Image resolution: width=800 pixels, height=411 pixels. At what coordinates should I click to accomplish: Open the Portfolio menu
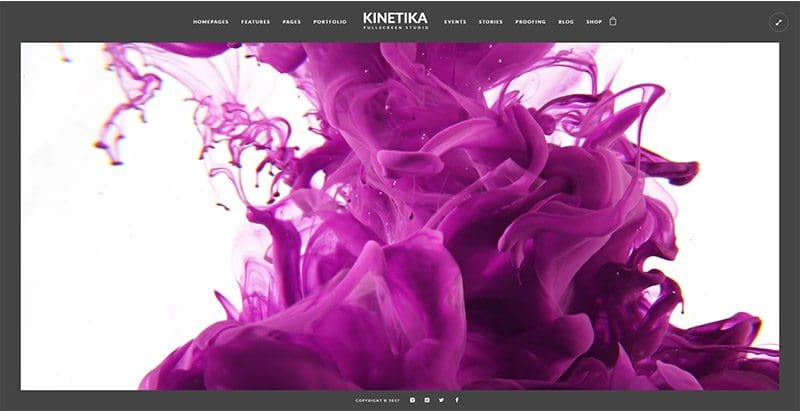[x=330, y=22]
